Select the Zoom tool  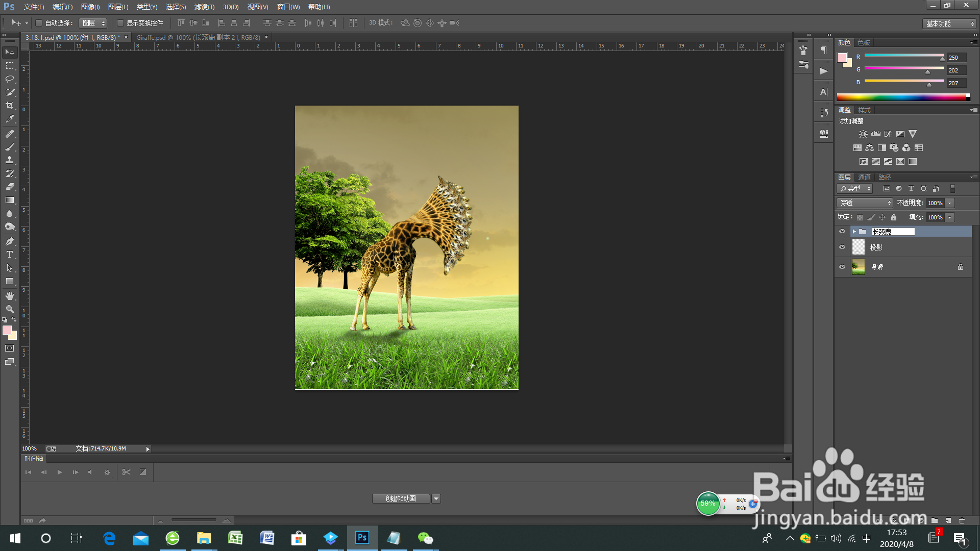[x=10, y=309]
